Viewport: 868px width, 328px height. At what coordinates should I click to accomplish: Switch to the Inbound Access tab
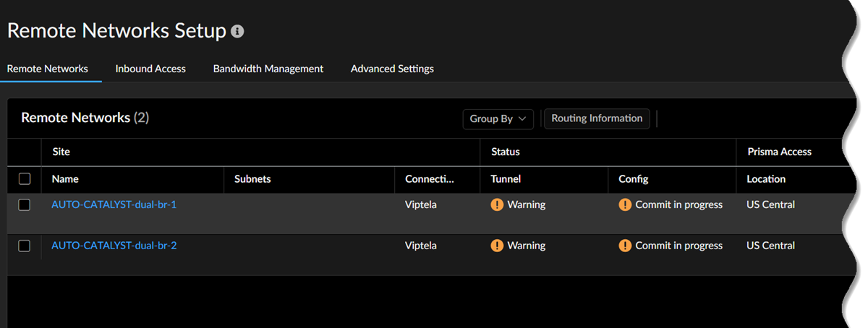point(150,69)
